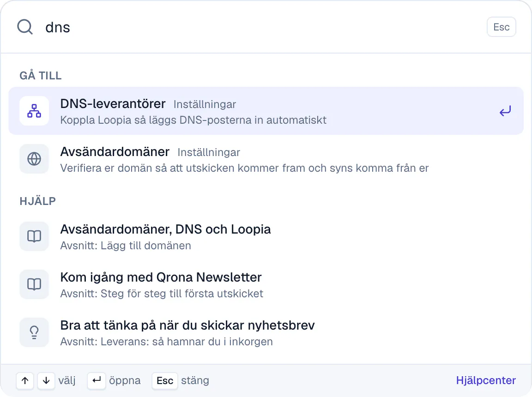Click the globe icon for Avsändardomäner

point(34,159)
